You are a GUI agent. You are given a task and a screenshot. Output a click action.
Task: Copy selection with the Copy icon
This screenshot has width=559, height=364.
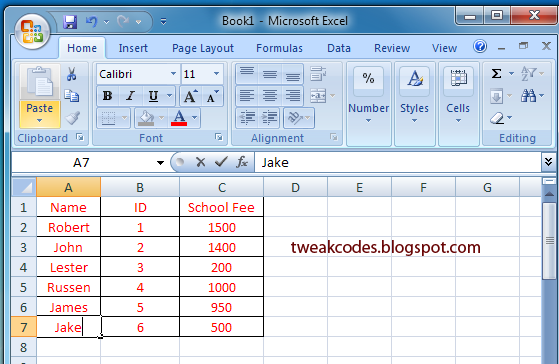(x=72, y=96)
